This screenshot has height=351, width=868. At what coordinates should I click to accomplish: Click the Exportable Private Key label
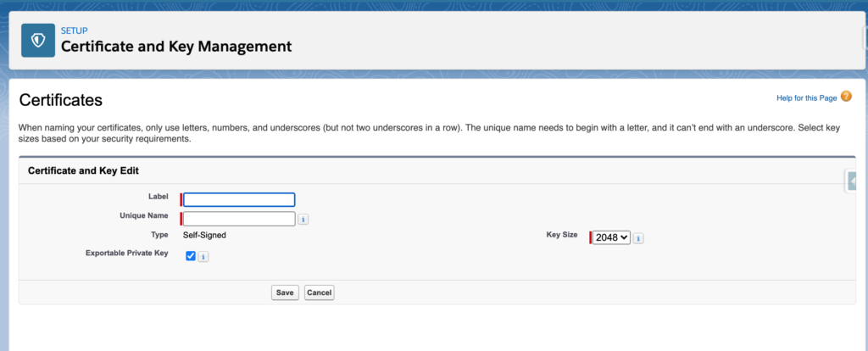[127, 253]
